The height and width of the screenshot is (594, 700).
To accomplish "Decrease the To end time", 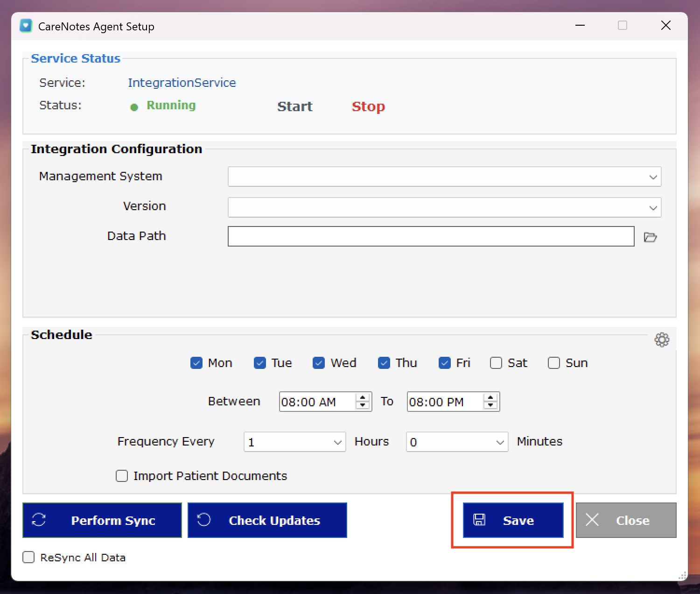I will coord(490,405).
